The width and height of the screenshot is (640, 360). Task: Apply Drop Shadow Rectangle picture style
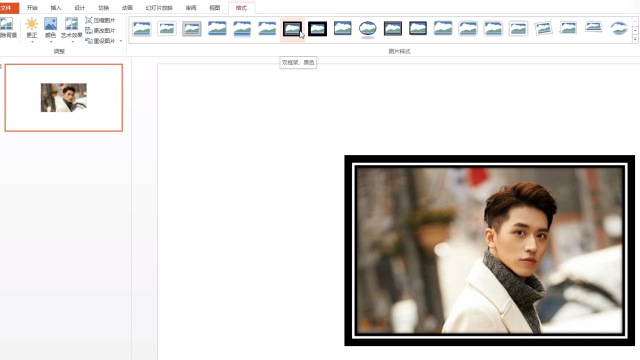pos(217,29)
